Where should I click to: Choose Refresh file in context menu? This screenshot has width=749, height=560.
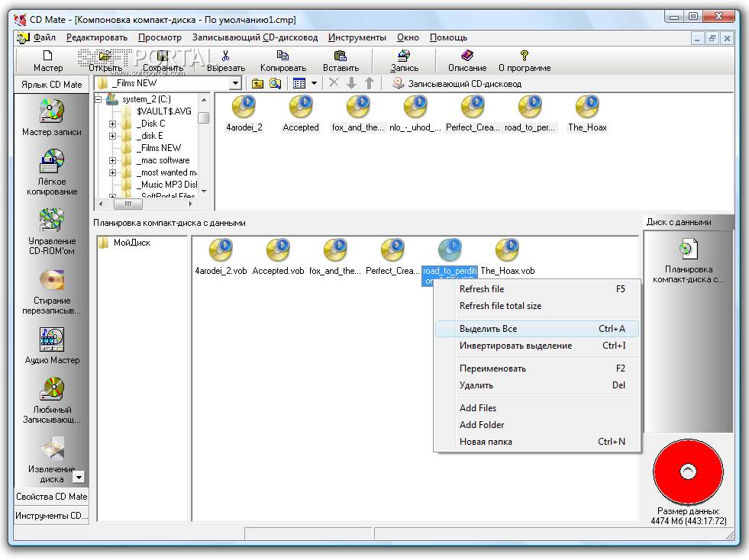[537, 289]
